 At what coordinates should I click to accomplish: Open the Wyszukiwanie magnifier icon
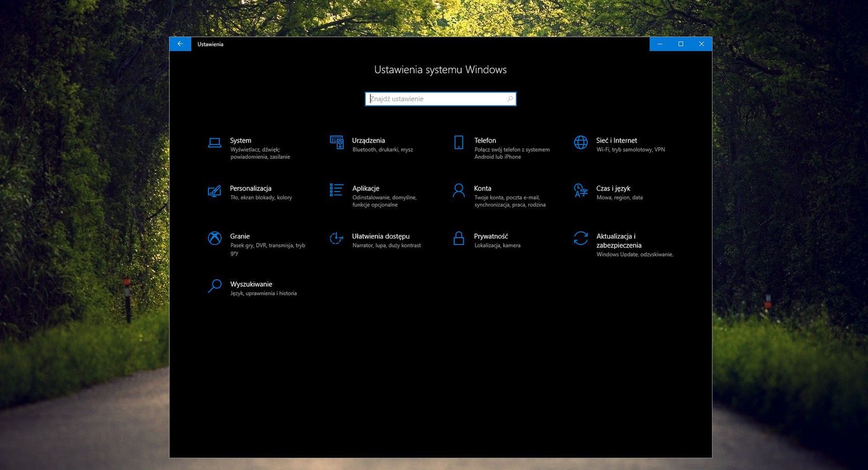pos(214,286)
